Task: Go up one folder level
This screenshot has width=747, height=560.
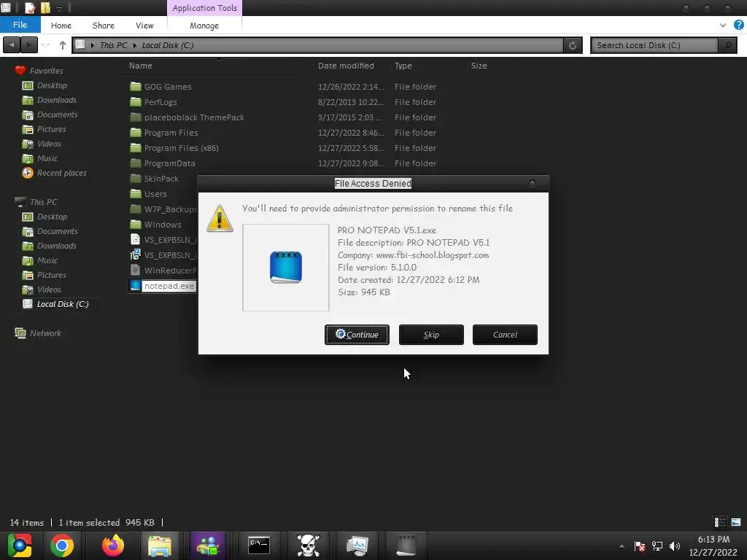Action: pos(63,45)
